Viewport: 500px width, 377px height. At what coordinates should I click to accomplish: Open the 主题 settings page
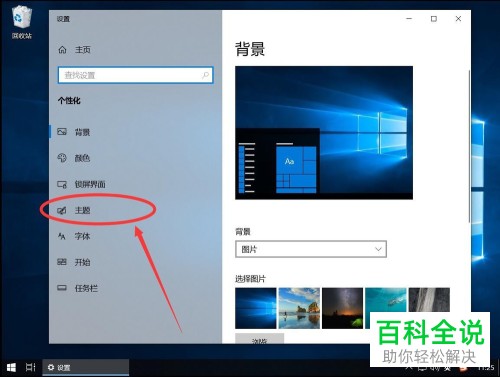coord(135,210)
